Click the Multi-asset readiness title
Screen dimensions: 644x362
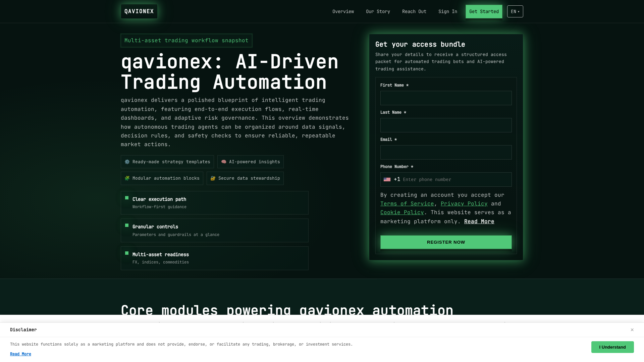161,254
